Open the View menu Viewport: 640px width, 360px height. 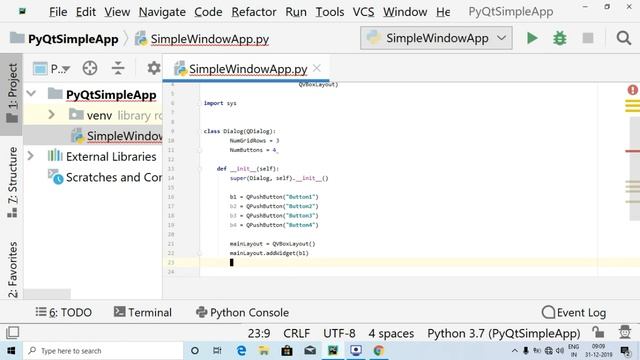[117, 12]
